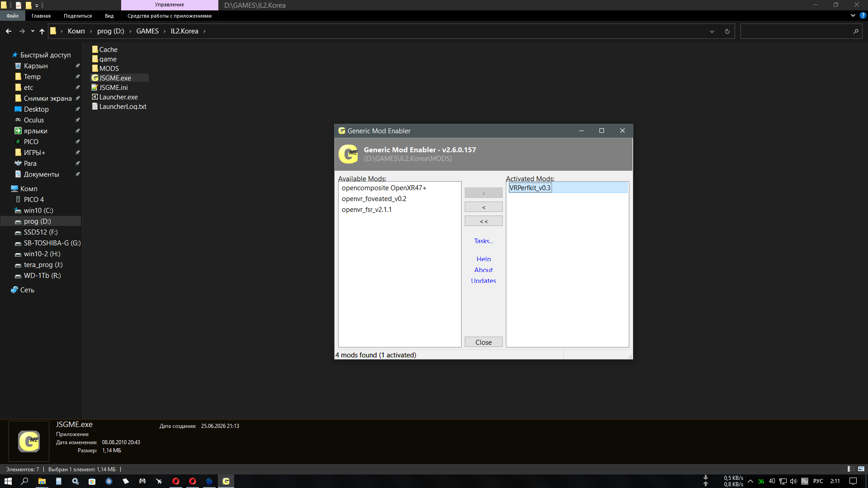Image resolution: width=868 pixels, height=488 pixels.
Task: Open SSD512 (F:) drive
Action: (41, 232)
